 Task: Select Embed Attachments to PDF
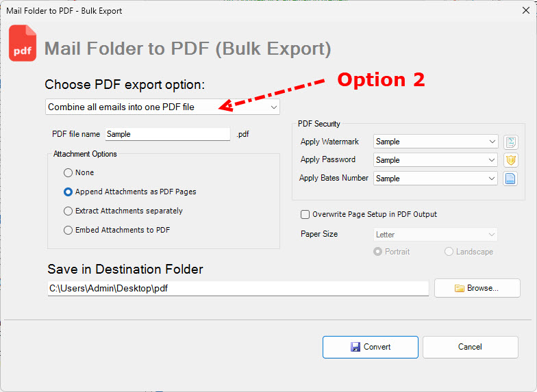click(x=68, y=230)
